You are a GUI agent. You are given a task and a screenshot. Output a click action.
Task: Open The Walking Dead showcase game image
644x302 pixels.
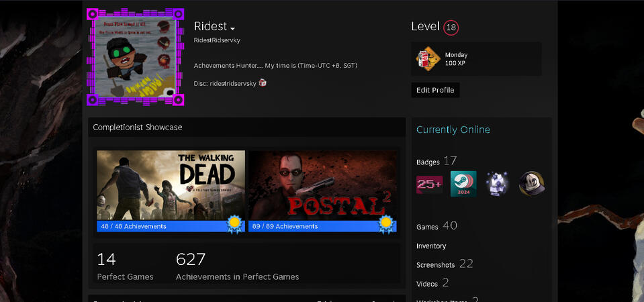click(x=171, y=185)
